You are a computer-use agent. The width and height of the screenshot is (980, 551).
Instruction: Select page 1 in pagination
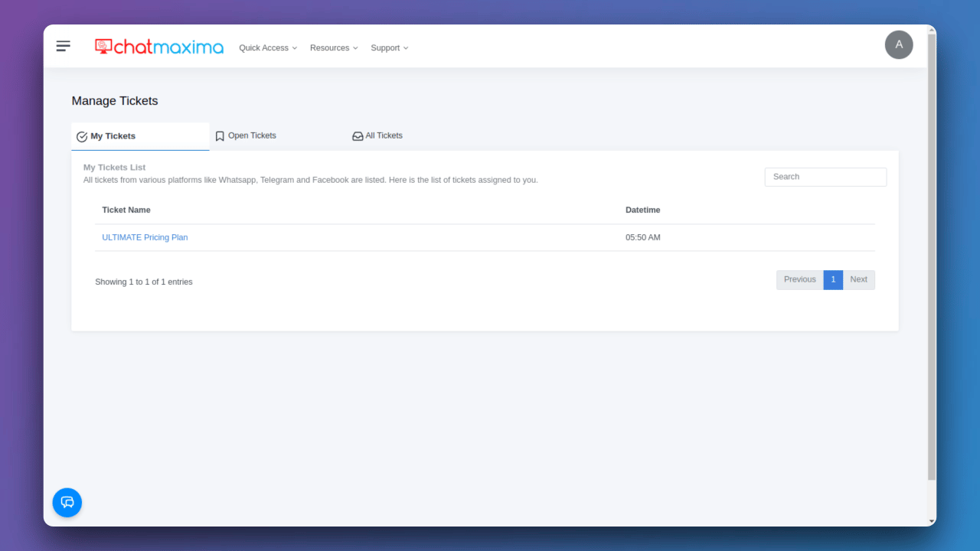pos(833,280)
